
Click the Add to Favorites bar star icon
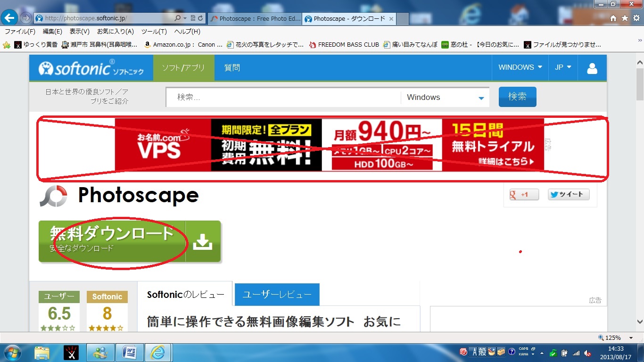pos(7,45)
